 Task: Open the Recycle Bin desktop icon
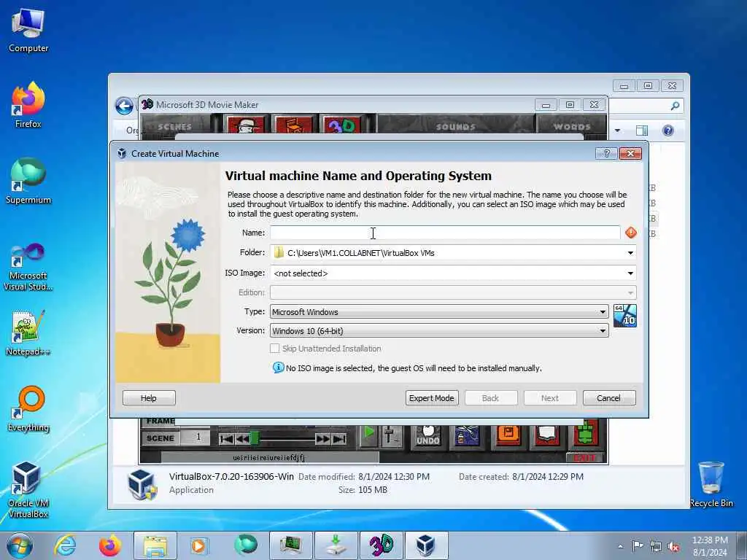[711, 485]
